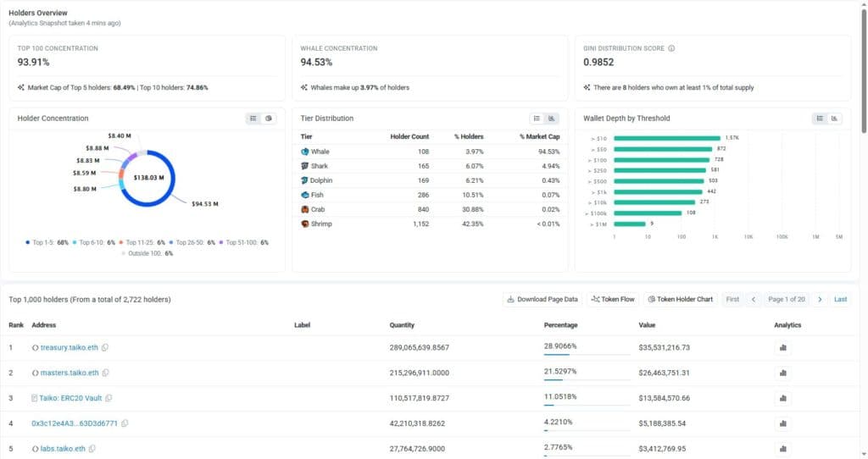
Task: Open Taiko: ERC20 Vault link
Action: point(70,398)
